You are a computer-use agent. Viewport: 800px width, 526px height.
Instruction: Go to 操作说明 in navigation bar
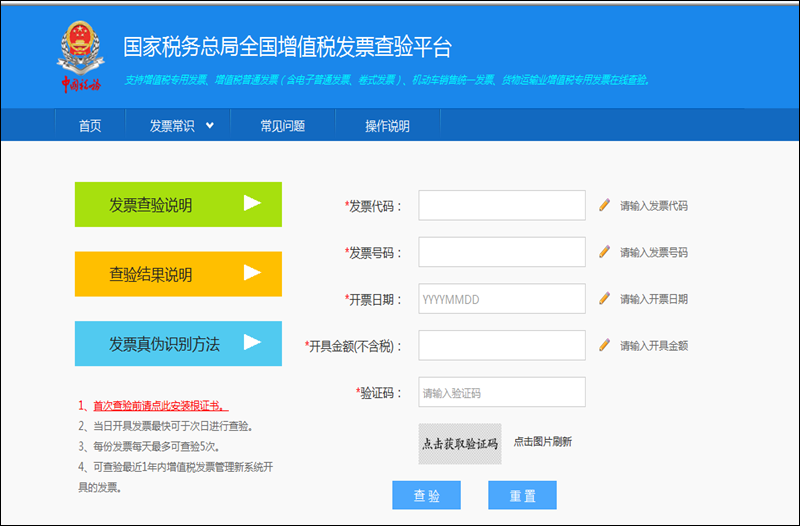pos(387,126)
